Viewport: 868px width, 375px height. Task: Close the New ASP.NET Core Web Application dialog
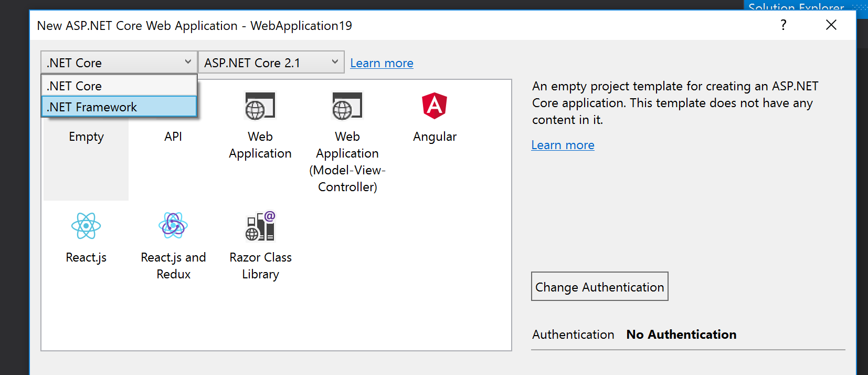coord(831,25)
